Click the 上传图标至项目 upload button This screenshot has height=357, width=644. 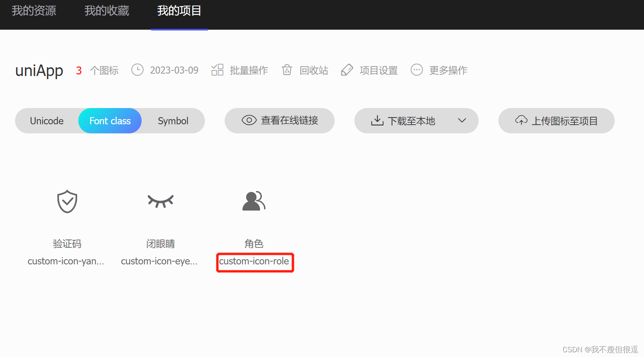(556, 121)
